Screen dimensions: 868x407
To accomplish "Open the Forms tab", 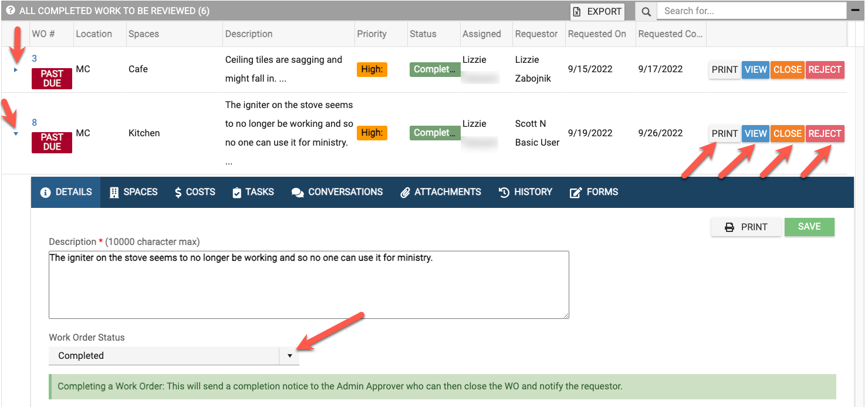I will point(594,192).
